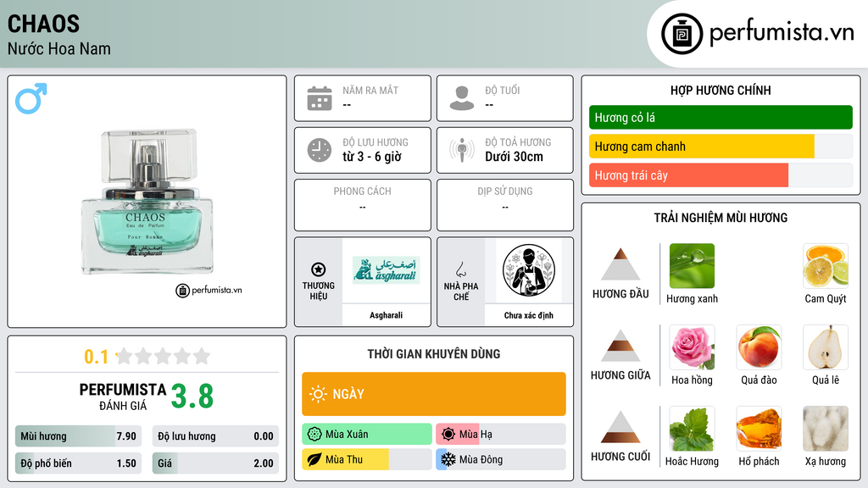The image size is (868, 488).
Task: Click the green Hương cỏ lá bar
Action: (x=721, y=117)
